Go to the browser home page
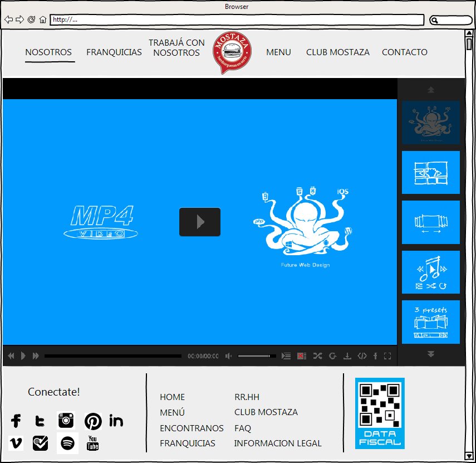The image size is (476, 463). 43,20
